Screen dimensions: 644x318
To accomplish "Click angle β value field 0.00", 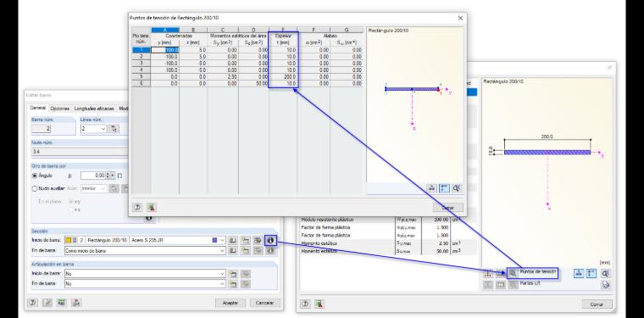I will (x=93, y=176).
